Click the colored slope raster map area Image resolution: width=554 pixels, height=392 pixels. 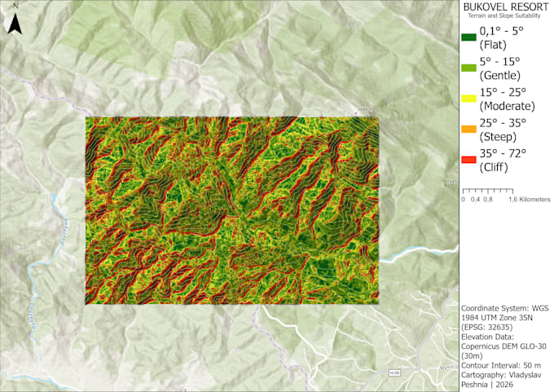(231, 210)
